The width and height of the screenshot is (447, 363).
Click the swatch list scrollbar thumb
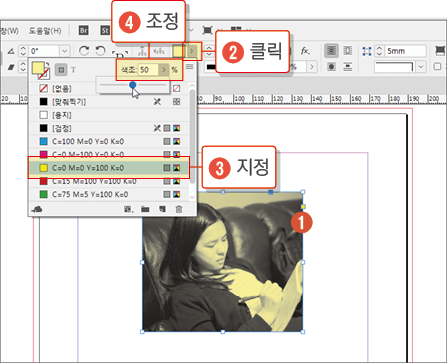click(192, 137)
